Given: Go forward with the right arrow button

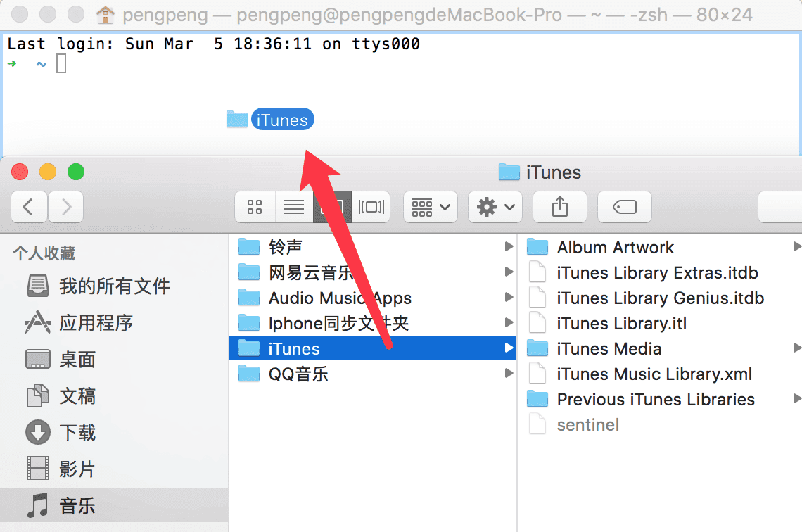Looking at the screenshot, I should pos(66,207).
